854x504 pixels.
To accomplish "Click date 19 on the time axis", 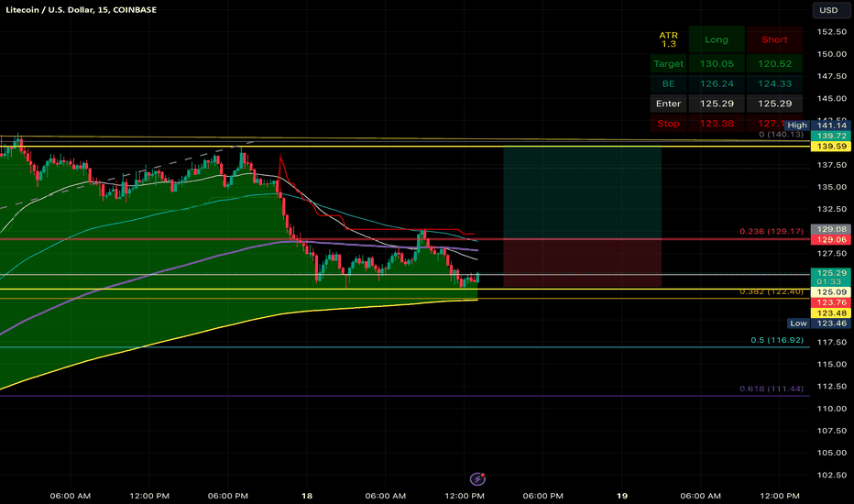I will pos(622,496).
